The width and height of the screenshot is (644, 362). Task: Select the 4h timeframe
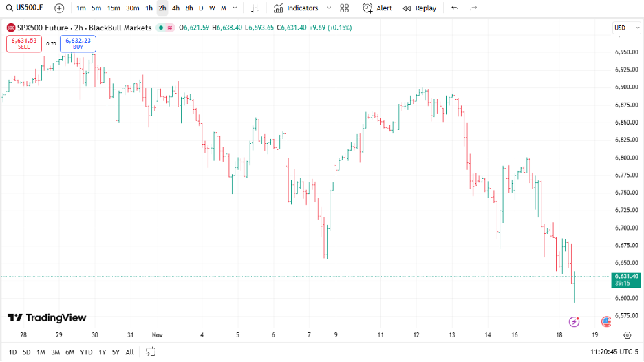(x=176, y=8)
